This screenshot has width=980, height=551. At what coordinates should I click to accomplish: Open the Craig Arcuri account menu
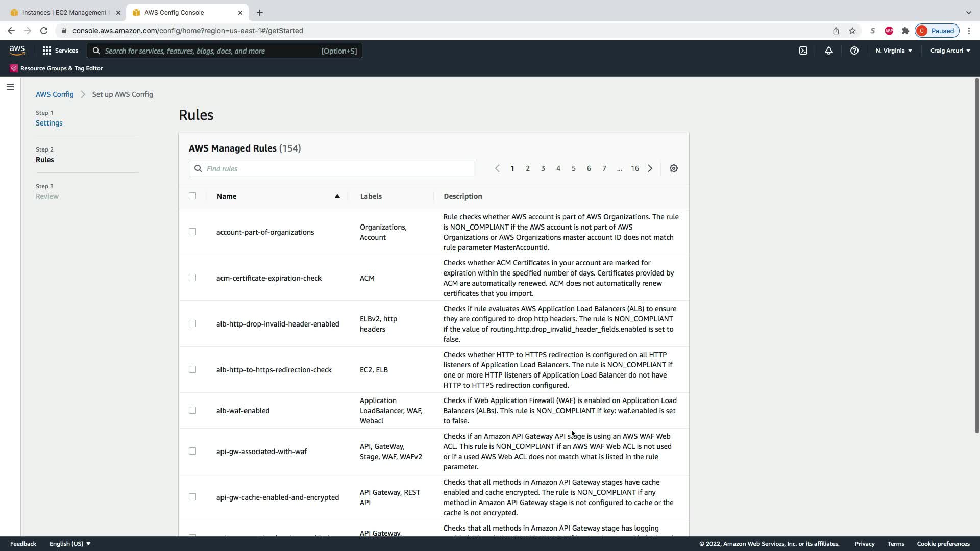(950, 51)
